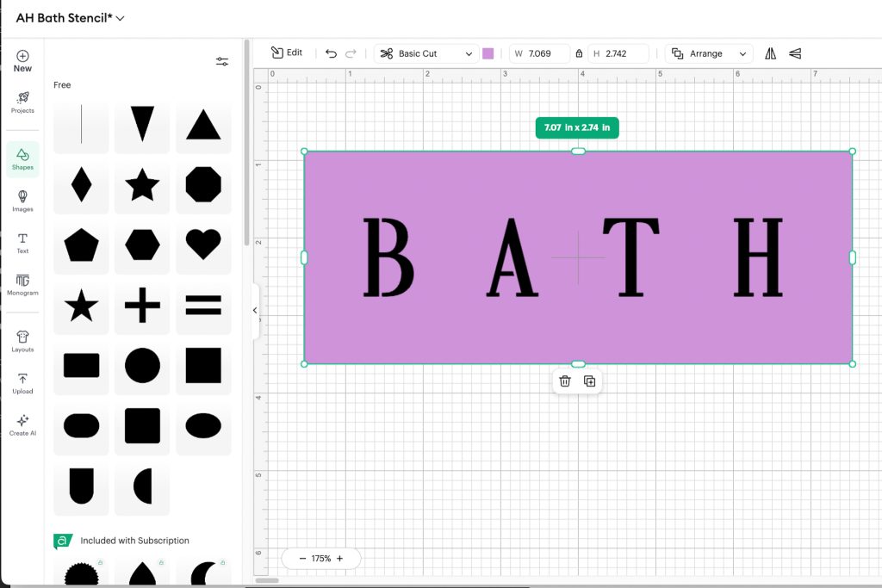Open the Monogram tool
The image size is (882, 588).
point(22,285)
